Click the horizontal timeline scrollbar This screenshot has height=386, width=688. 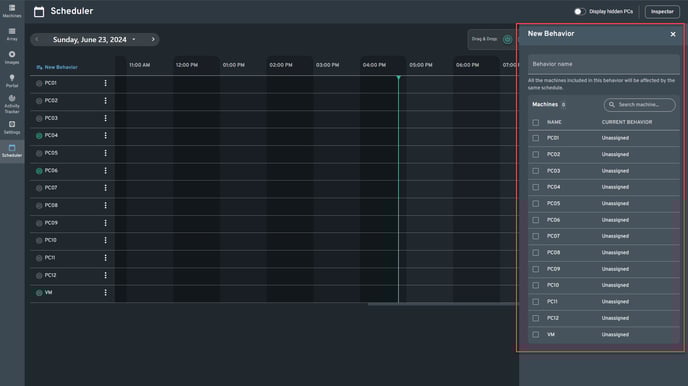443,304
